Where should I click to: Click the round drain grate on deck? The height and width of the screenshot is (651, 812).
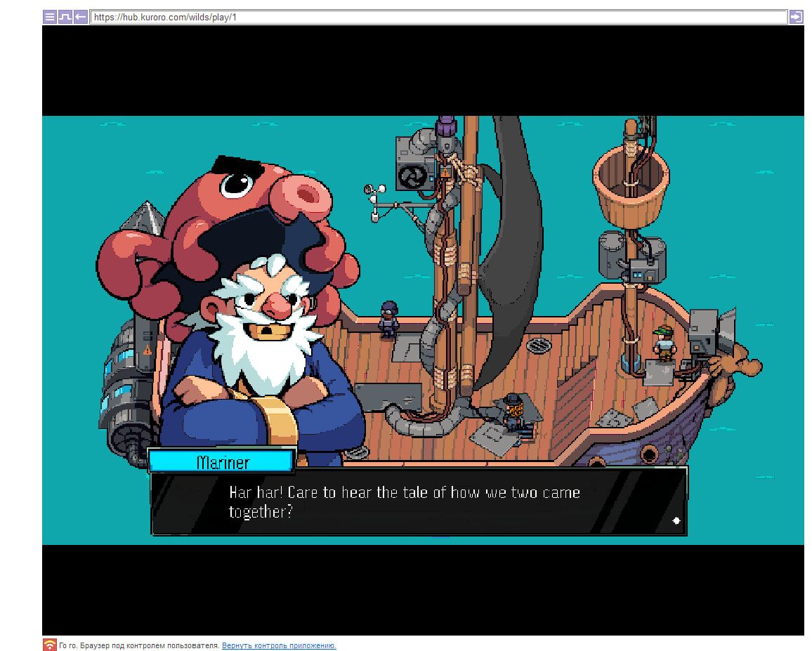coord(539,345)
